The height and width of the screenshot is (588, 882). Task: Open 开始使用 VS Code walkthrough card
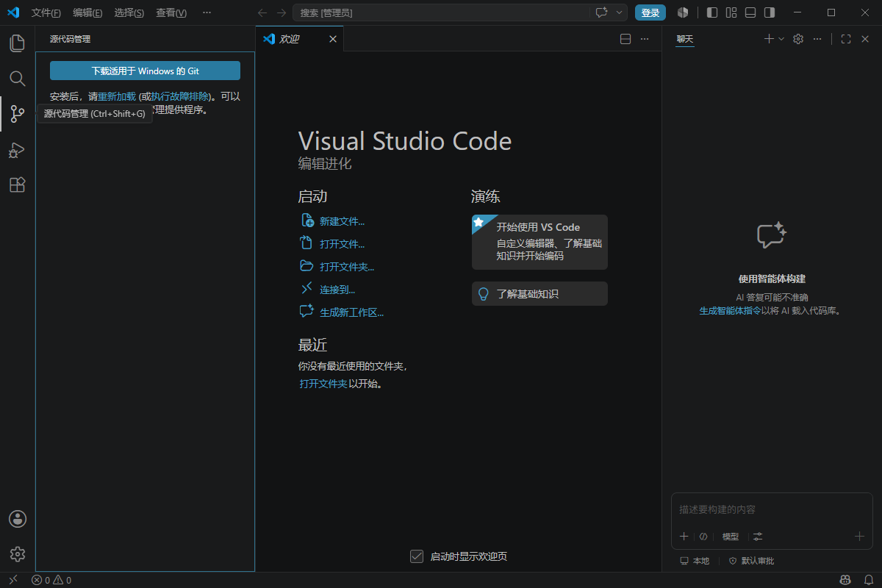point(539,242)
